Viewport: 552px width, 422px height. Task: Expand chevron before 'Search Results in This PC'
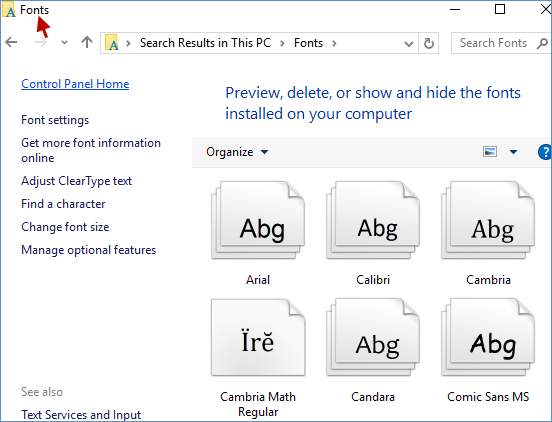pos(128,43)
